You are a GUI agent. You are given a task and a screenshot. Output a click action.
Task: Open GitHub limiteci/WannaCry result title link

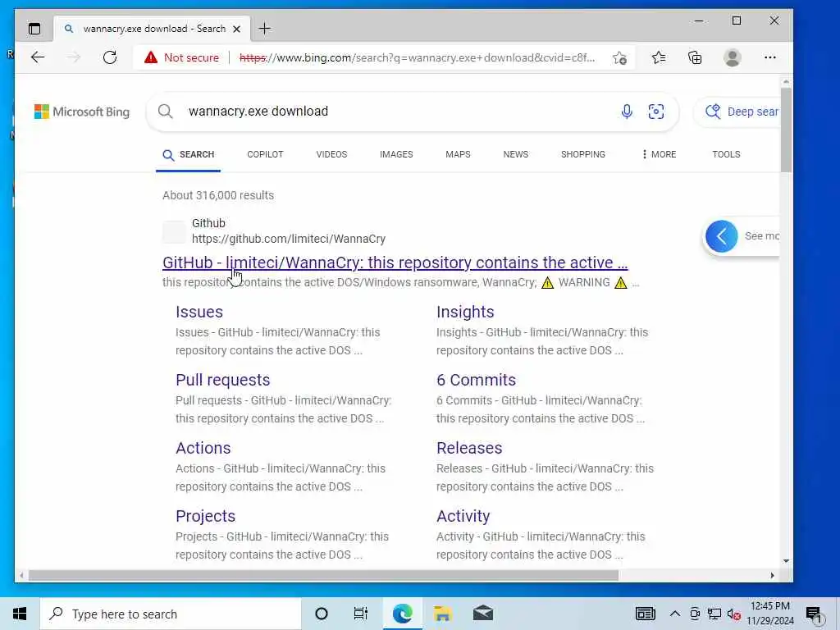coord(395,262)
